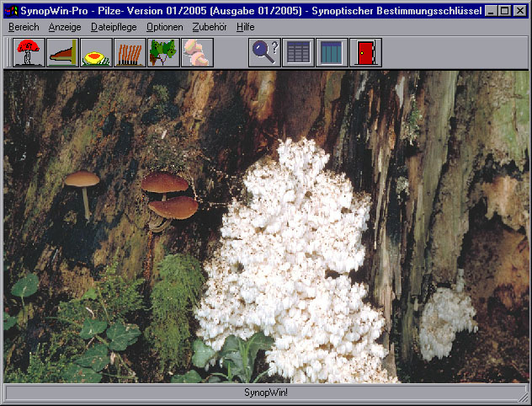Viewport: 532px width, 406px height.
Task: Maximize the SynopWin-Pro window
Action: (504, 11)
